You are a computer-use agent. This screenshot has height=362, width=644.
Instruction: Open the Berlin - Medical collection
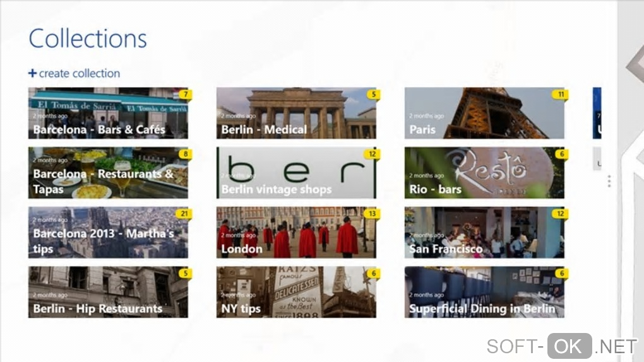point(296,113)
